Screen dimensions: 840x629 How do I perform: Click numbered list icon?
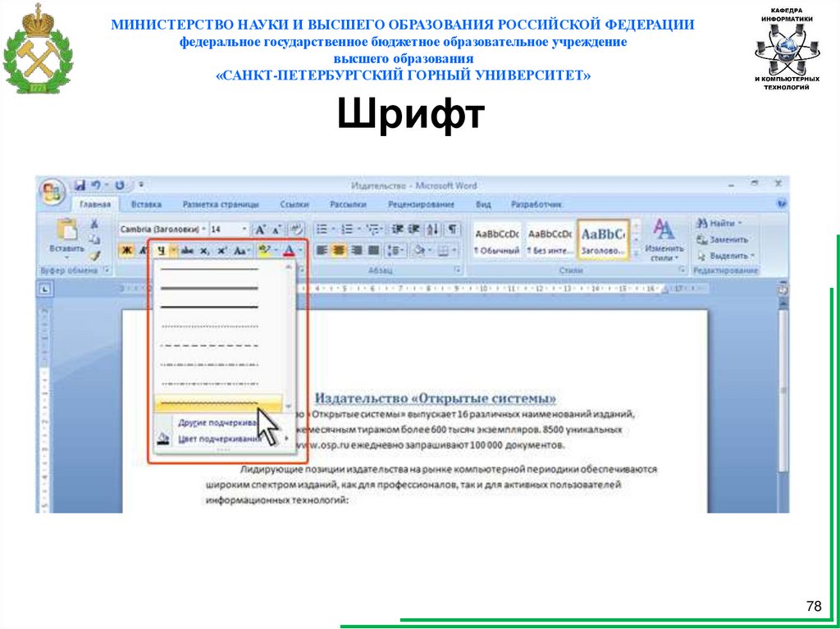[347, 230]
